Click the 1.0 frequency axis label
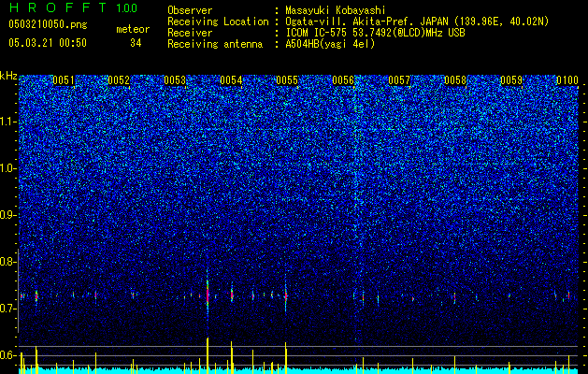 pos(7,168)
